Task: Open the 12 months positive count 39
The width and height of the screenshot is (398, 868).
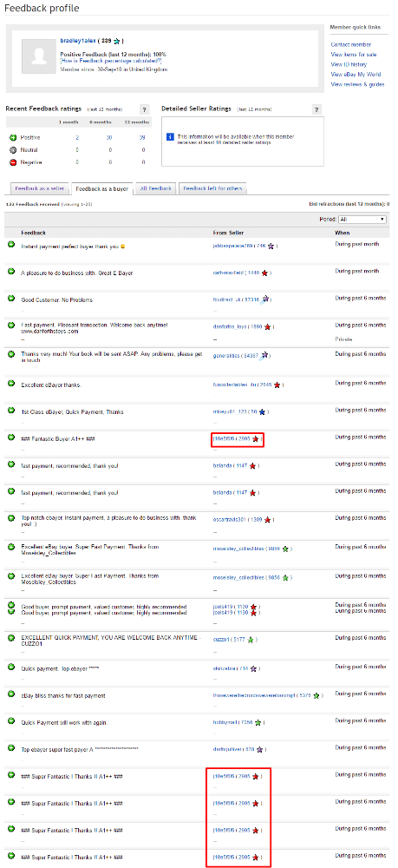Action: [142, 137]
